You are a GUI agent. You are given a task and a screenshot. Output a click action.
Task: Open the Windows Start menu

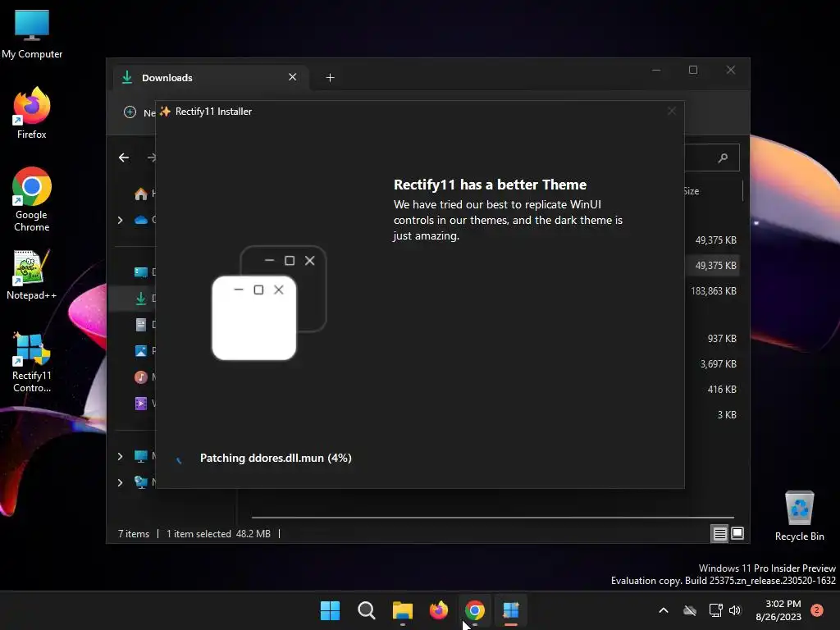[330, 610]
